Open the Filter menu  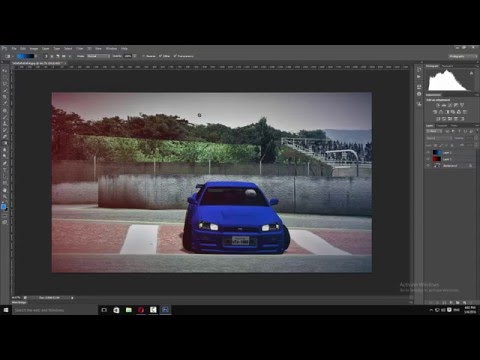coord(80,49)
